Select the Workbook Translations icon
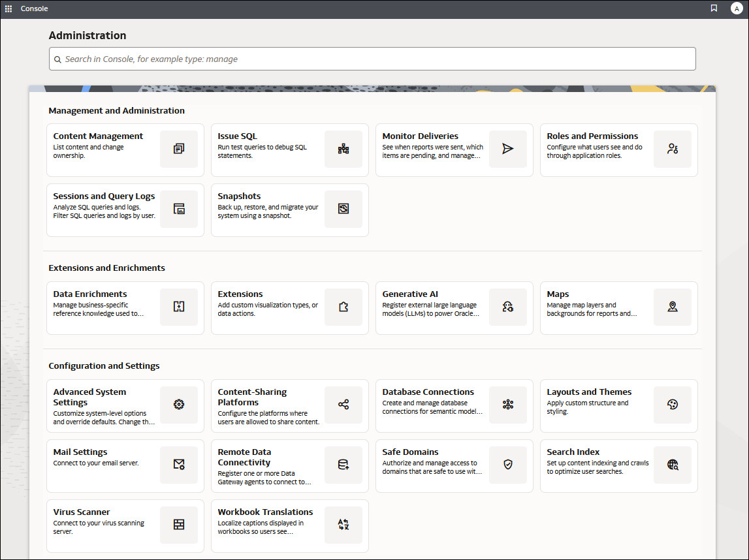749x560 pixels. 343,525
